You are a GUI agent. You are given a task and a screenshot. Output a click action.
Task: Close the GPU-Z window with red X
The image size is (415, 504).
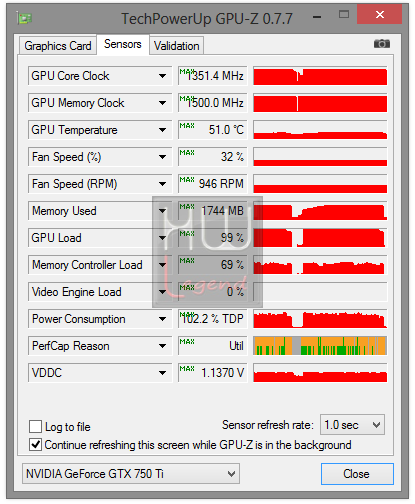point(379,15)
